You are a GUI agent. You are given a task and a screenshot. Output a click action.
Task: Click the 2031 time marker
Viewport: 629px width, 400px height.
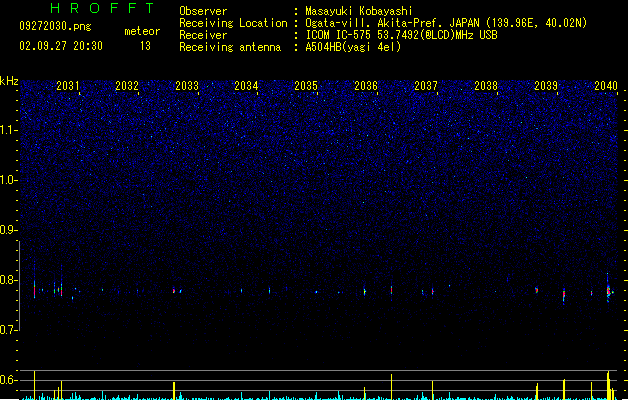(x=67, y=86)
